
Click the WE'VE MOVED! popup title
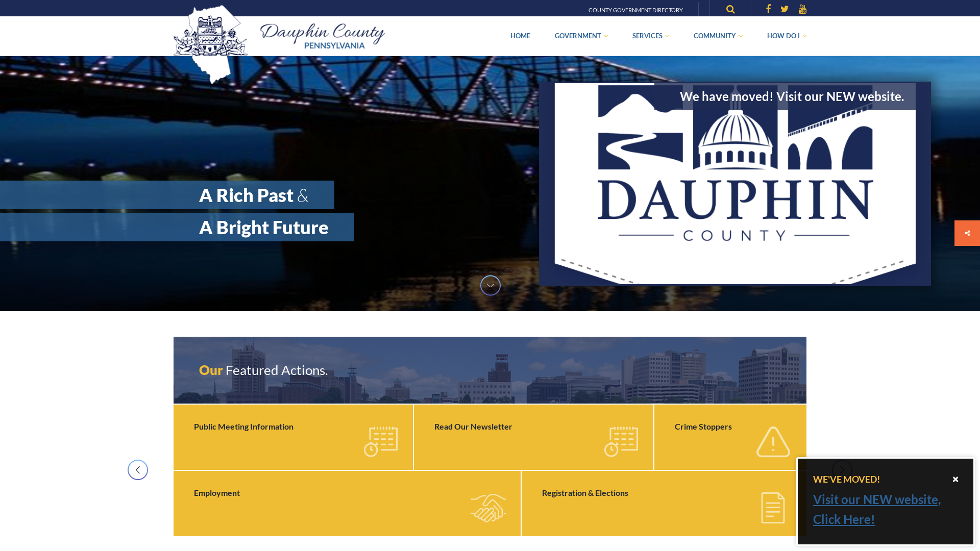846,479
